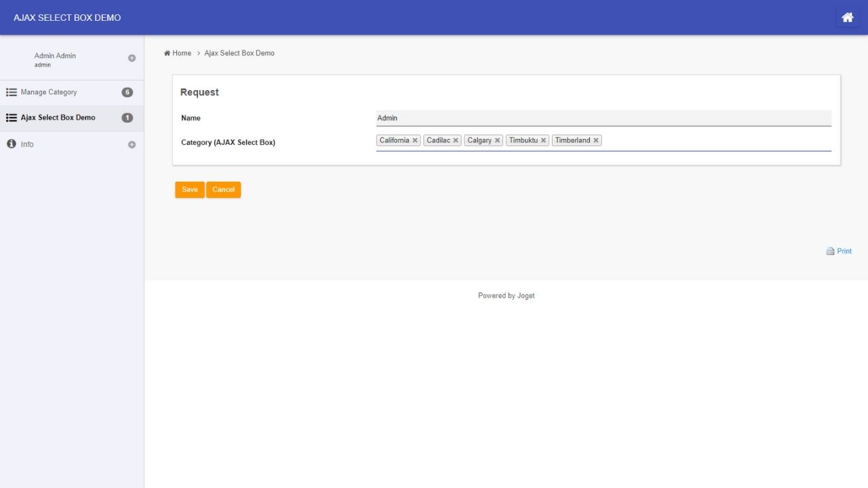Click the Ajax Select Box Demo breadcrumb
The height and width of the screenshot is (488, 868).
tap(239, 53)
